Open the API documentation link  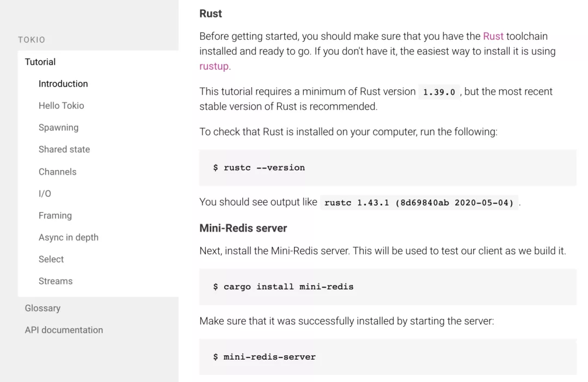click(64, 330)
